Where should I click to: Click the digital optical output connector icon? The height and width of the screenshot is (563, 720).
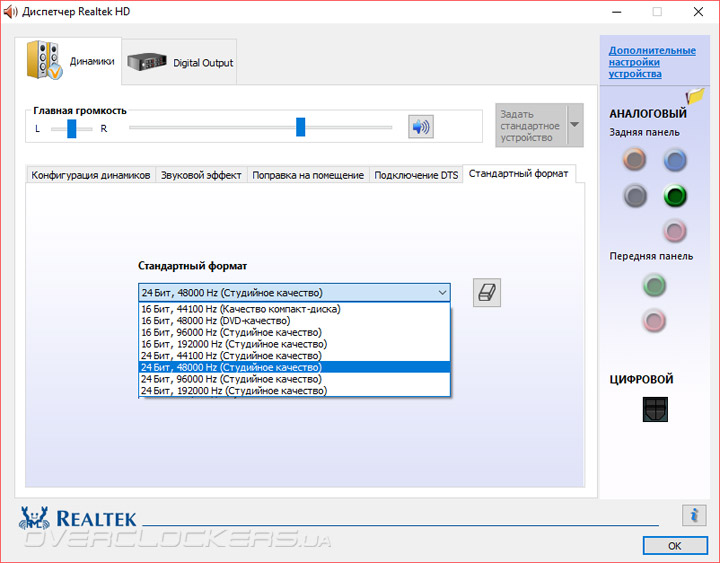click(655, 409)
